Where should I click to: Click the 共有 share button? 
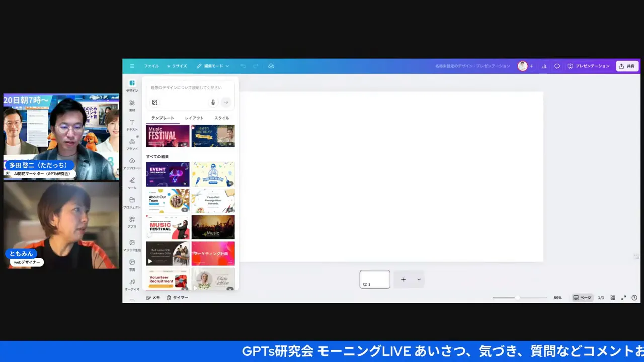[627, 66]
